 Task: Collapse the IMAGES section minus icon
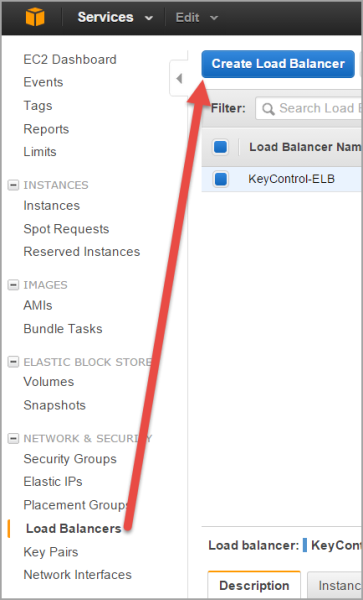point(13,285)
